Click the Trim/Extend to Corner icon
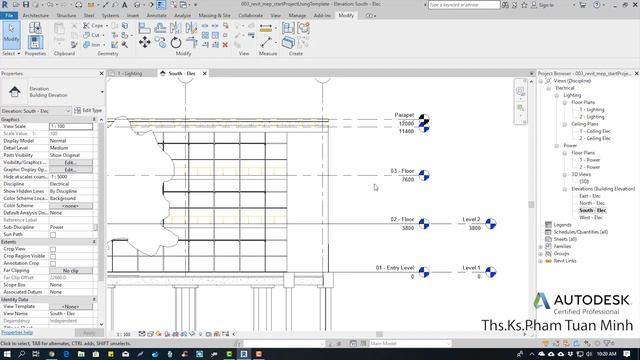This screenshot has height=360, width=640. tap(191, 42)
